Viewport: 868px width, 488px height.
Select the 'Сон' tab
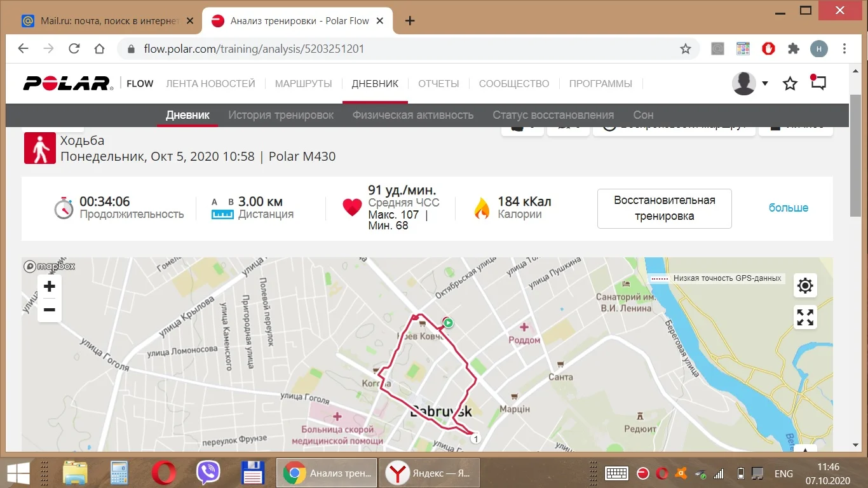point(643,115)
